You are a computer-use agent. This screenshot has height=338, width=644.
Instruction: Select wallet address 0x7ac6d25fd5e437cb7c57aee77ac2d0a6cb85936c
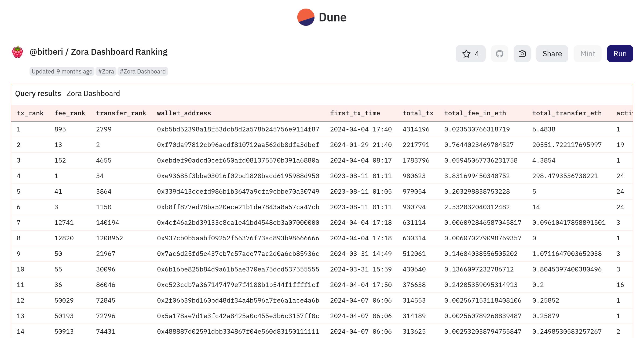coord(238,254)
